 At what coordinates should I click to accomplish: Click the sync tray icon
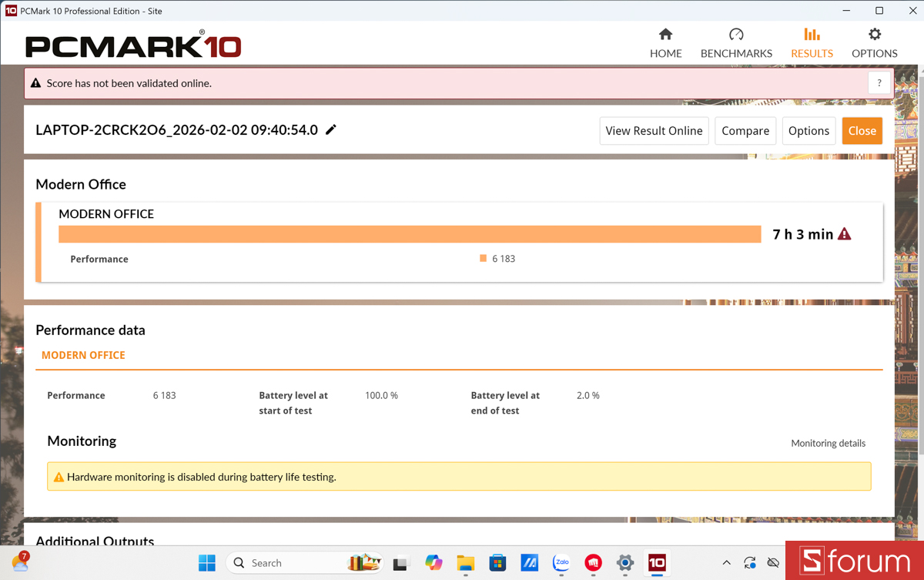click(750, 563)
